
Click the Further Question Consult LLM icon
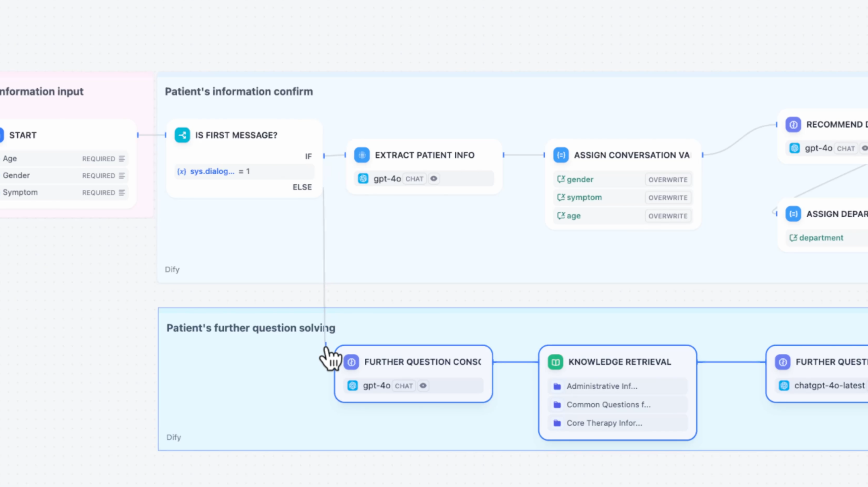[351, 362]
